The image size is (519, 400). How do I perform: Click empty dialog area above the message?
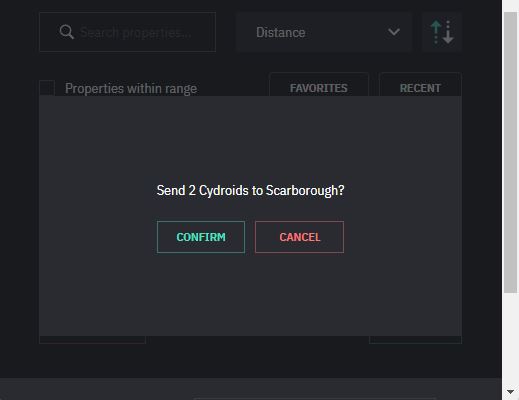click(x=250, y=140)
